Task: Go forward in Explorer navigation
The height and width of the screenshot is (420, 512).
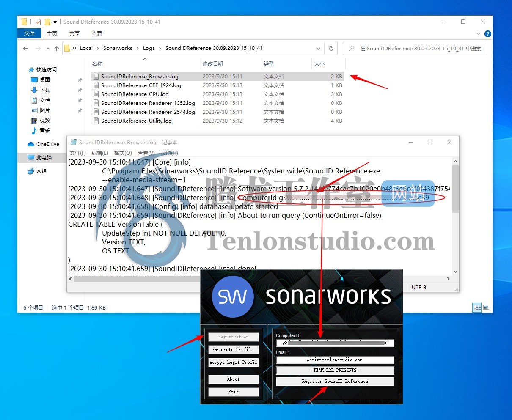Action: point(38,49)
